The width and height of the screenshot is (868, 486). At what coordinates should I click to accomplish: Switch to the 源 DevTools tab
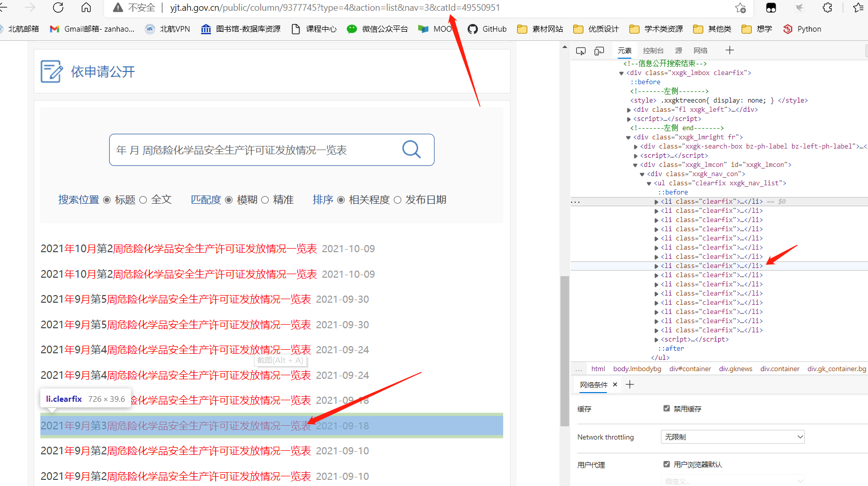679,51
